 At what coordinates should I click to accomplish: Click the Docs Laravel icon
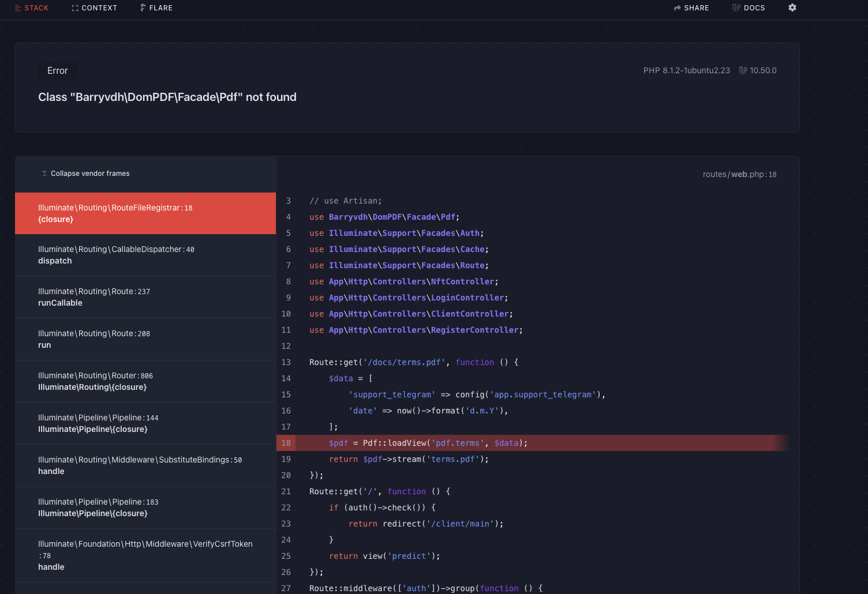[736, 8]
